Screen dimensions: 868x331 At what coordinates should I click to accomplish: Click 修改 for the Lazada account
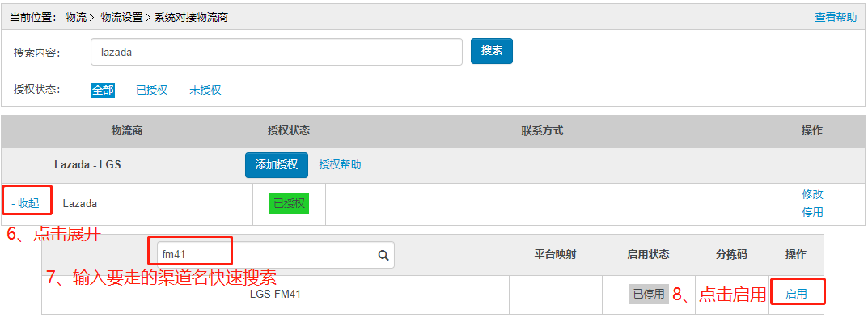pos(812,194)
